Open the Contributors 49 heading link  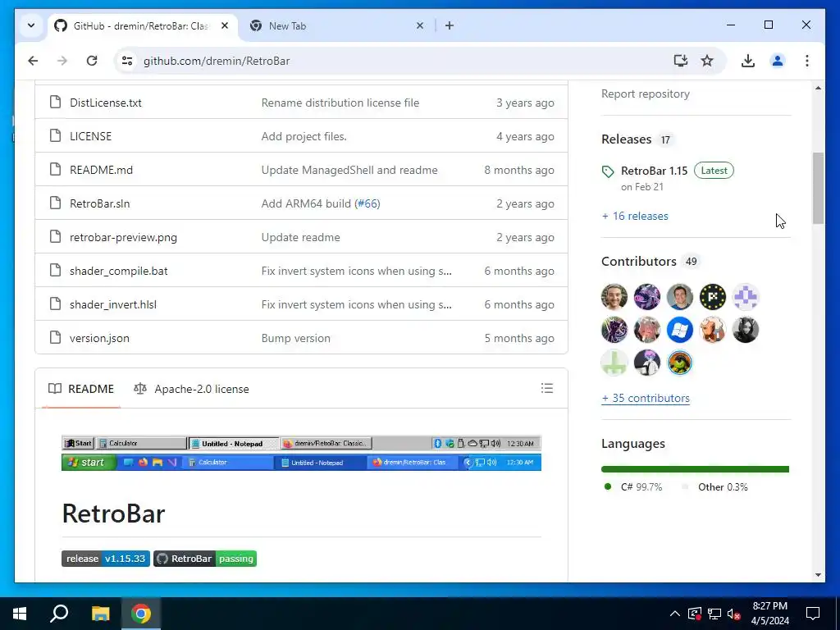click(x=650, y=262)
